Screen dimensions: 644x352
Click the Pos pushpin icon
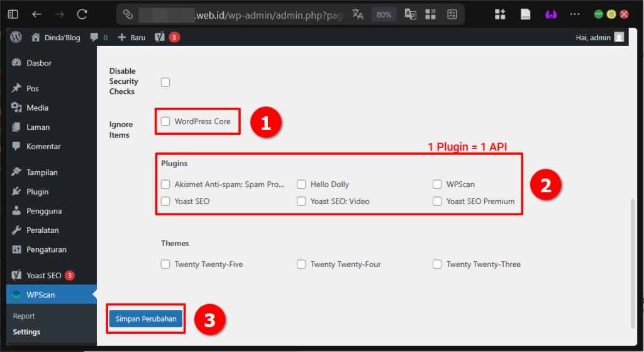pyautogui.click(x=16, y=88)
